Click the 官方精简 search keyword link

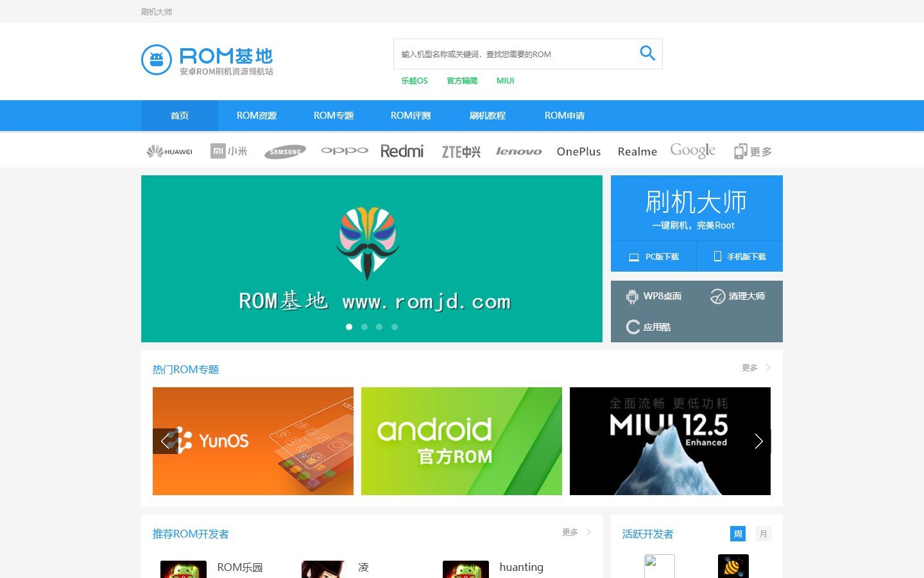pos(462,80)
